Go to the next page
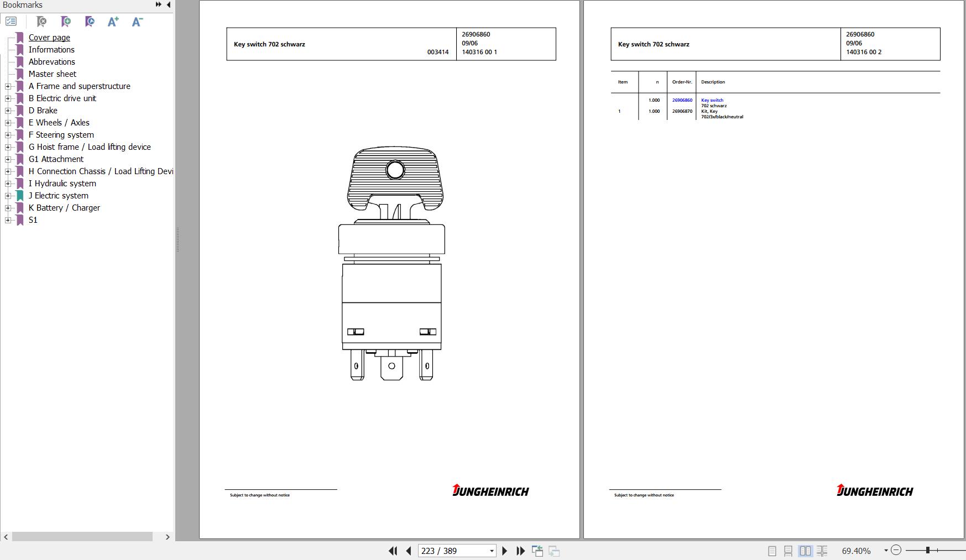Screen dimensions: 966x560 point(504,551)
